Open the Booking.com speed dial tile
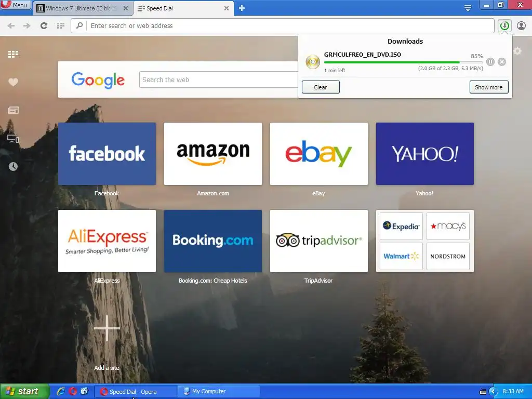This screenshot has height=399, width=532. click(213, 241)
